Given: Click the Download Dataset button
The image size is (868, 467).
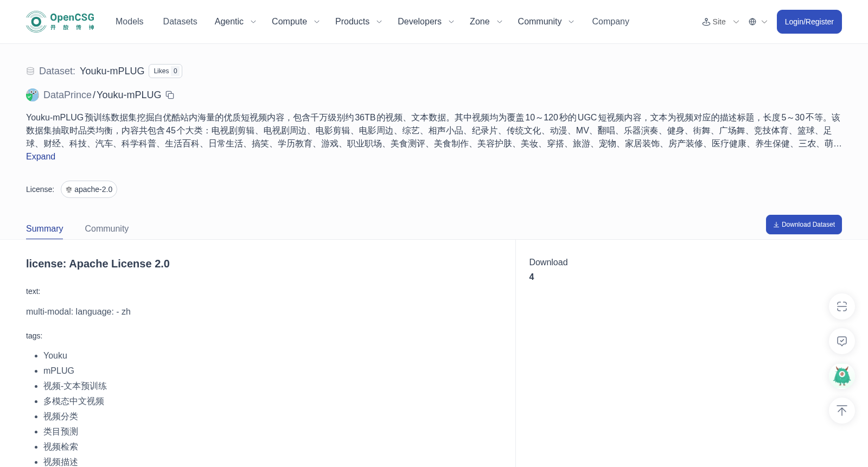Looking at the screenshot, I should 803,225.
